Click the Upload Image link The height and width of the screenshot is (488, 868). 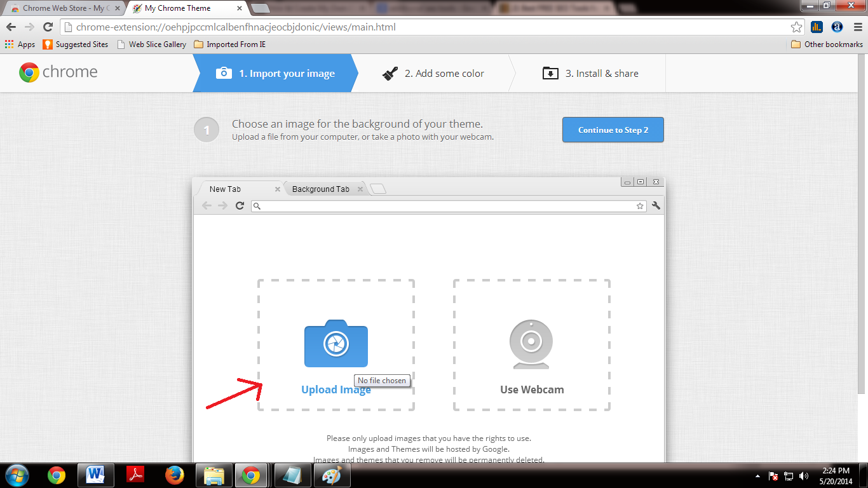(336, 390)
